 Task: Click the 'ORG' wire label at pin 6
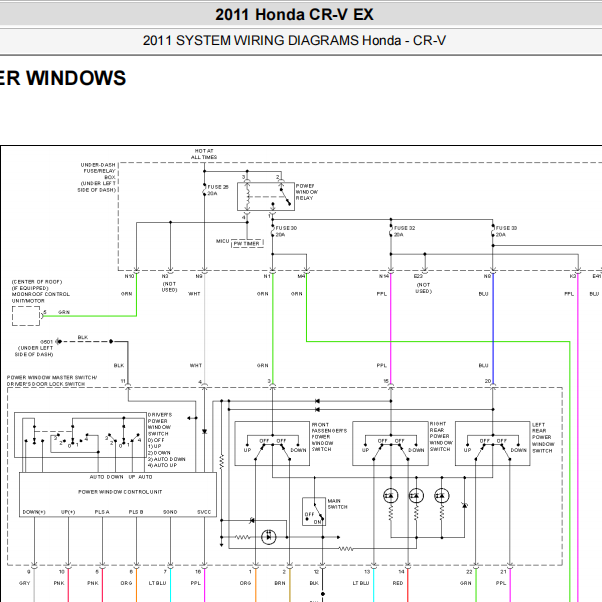click(126, 583)
